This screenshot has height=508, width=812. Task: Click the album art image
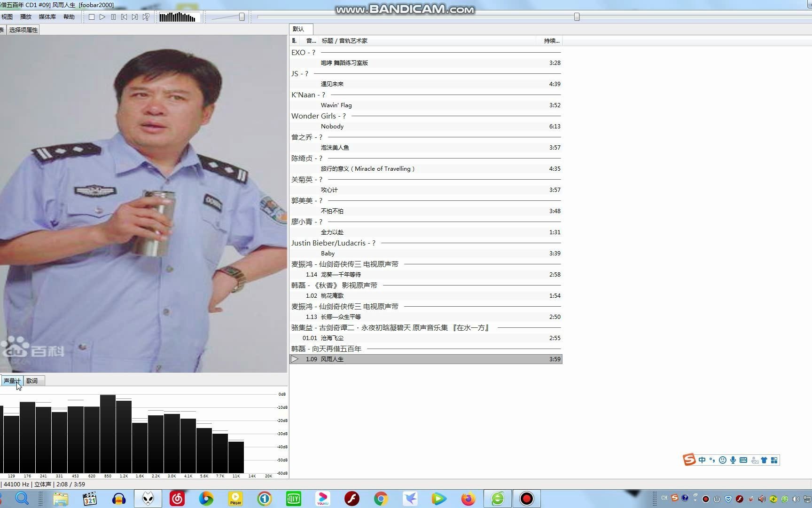[x=143, y=204]
